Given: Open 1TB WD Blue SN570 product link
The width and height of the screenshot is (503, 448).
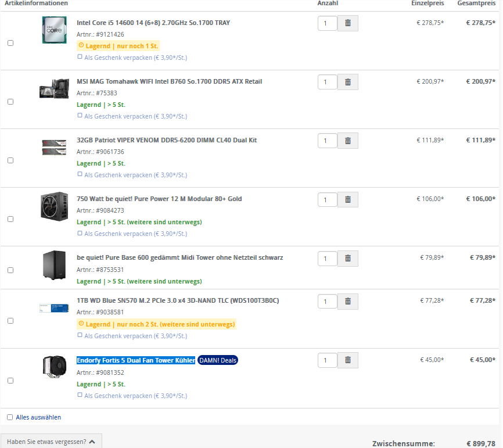Looking at the screenshot, I should [178, 300].
